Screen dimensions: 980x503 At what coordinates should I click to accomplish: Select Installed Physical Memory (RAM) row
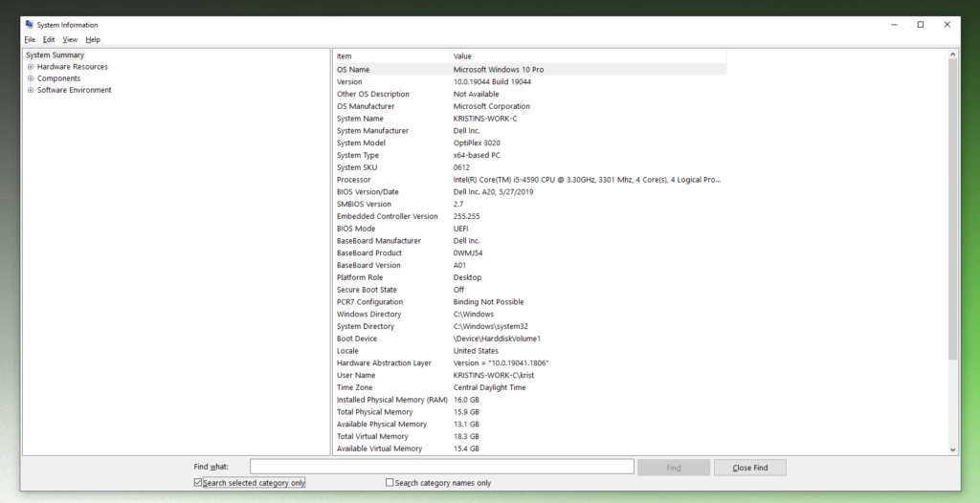pyautogui.click(x=530, y=400)
